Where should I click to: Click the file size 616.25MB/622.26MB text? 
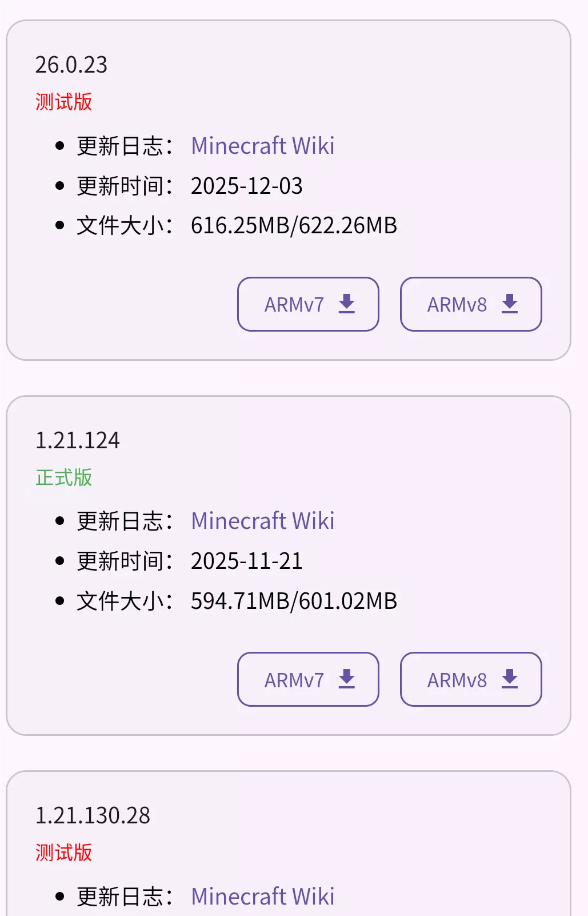(294, 225)
